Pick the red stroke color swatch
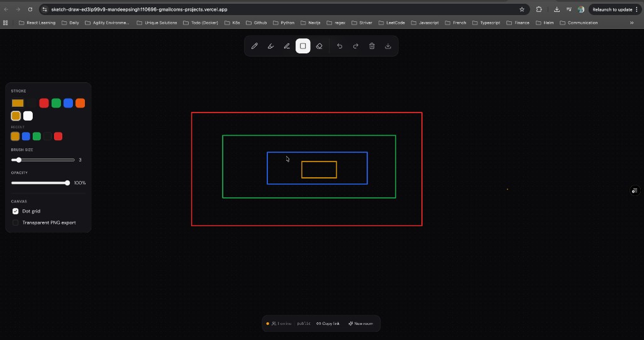Screen dimensions: 644x340 [44, 103]
